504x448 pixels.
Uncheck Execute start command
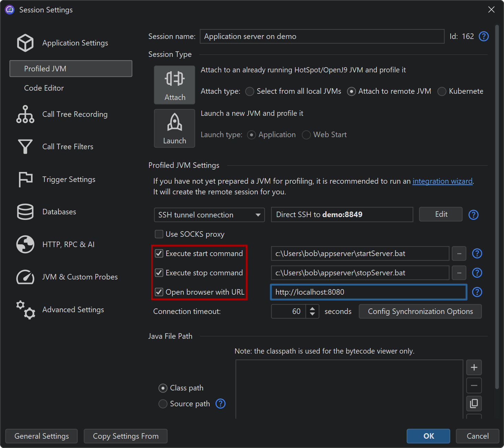159,254
